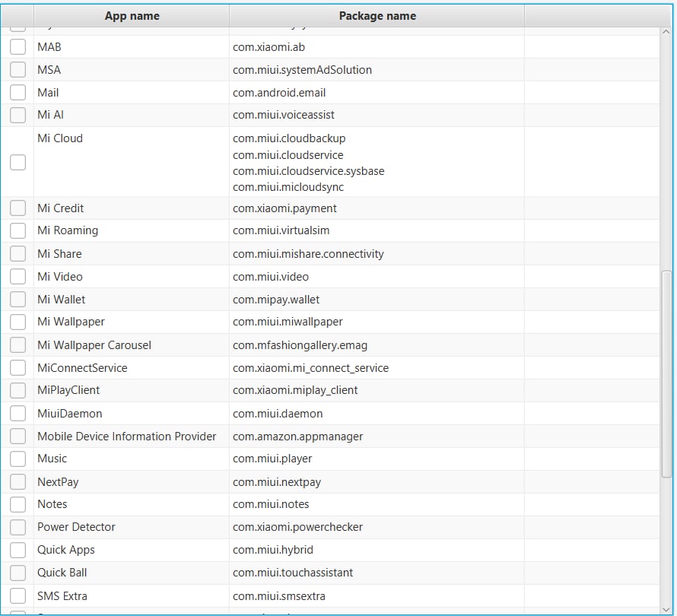The image size is (677, 616).
Task: Click the "com.amazon.appmanager" package name
Action: point(298,437)
